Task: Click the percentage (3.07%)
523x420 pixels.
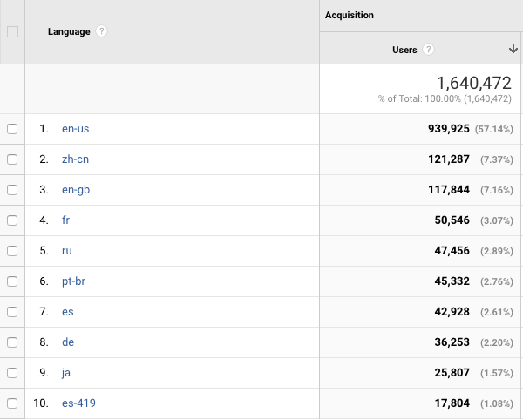Action: click(497, 220)
